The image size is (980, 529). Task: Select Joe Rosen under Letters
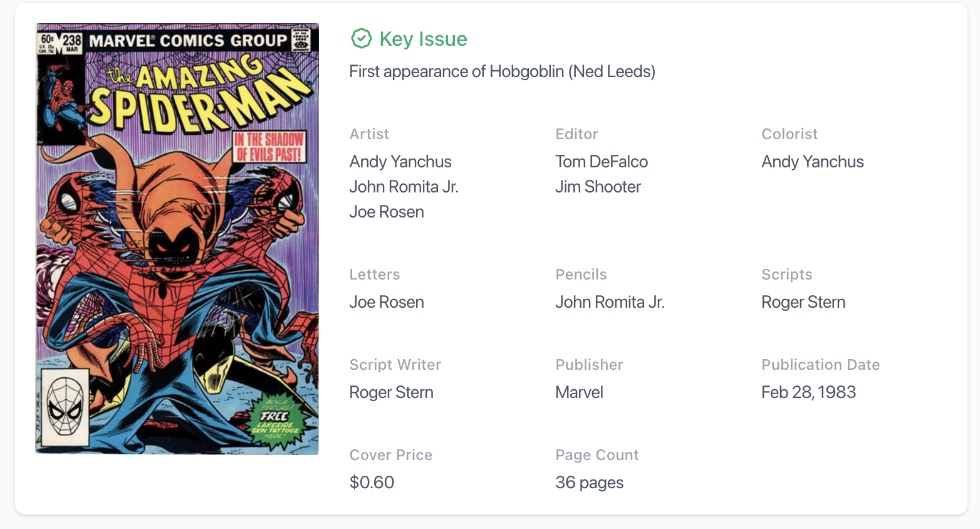click(387, 302)
